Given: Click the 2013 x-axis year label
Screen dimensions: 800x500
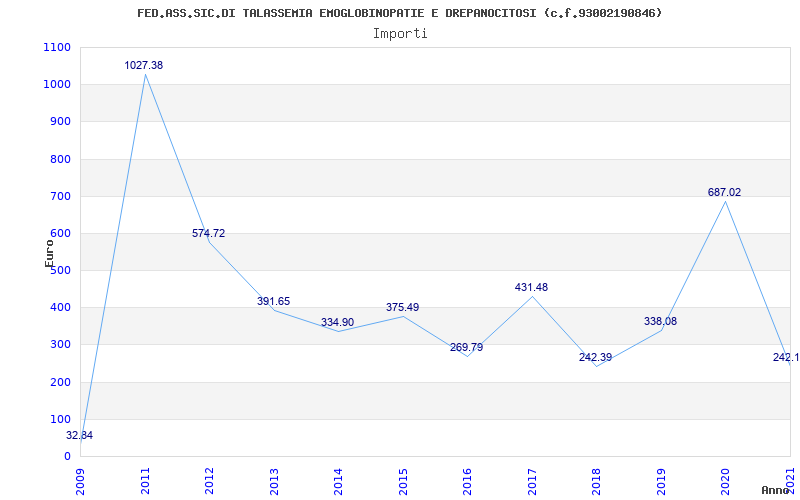Looking at the screenshot, I should coord(274,482).
